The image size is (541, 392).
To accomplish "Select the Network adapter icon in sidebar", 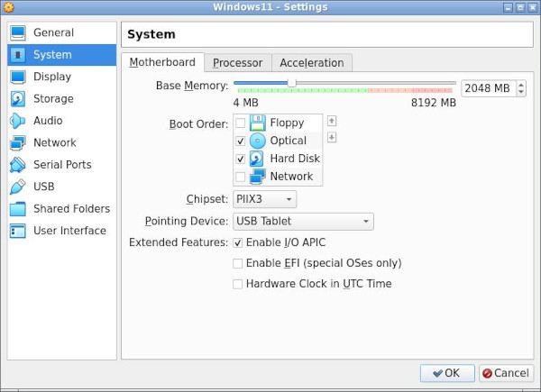I will (18, 142).
